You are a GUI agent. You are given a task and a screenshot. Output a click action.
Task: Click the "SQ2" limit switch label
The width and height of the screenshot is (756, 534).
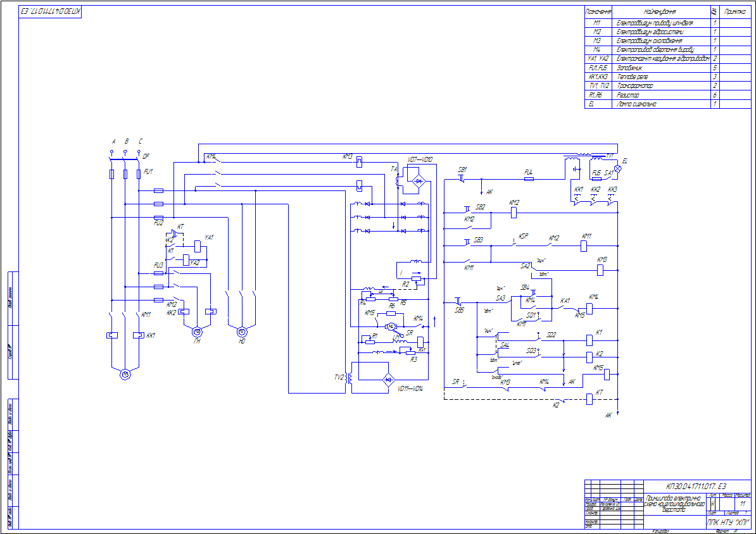coord(551,335)
